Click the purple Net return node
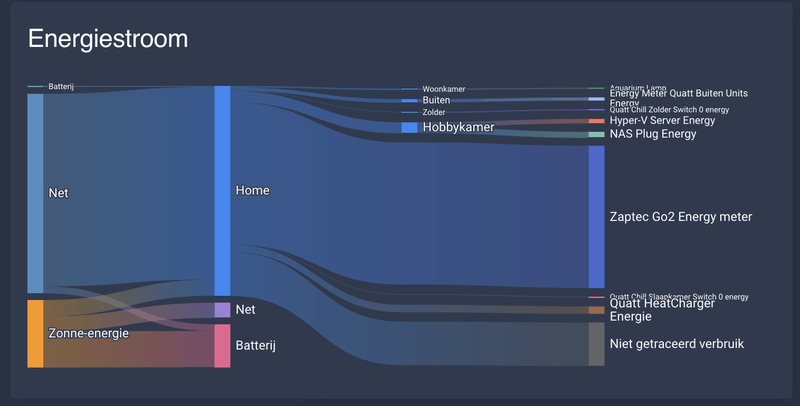This screenshot has width=800, height=406. [222, 310]
